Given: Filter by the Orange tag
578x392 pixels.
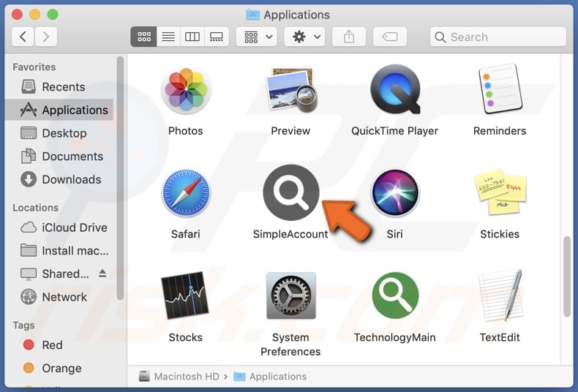Looking at the screenshot, I should click(x=59, y=369).
